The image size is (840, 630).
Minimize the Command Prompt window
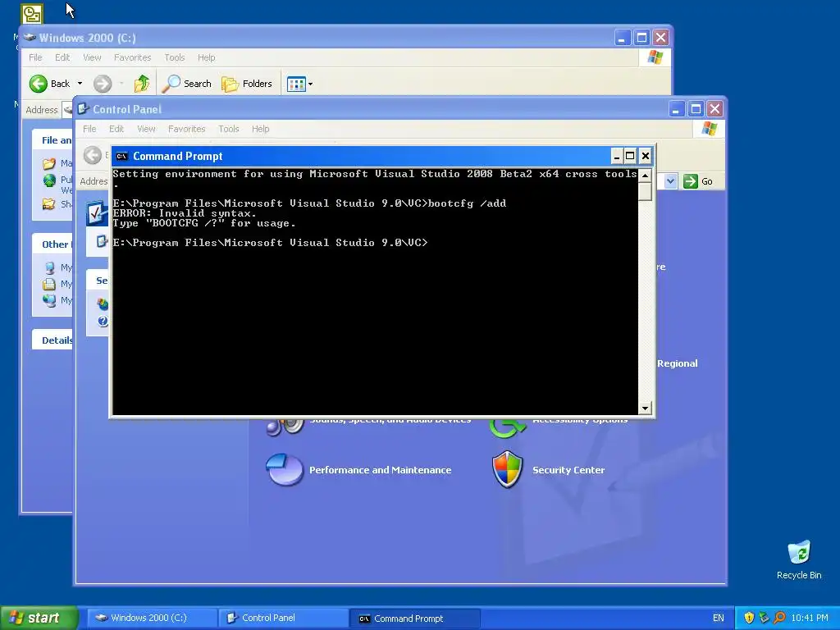tap(617, 156)
